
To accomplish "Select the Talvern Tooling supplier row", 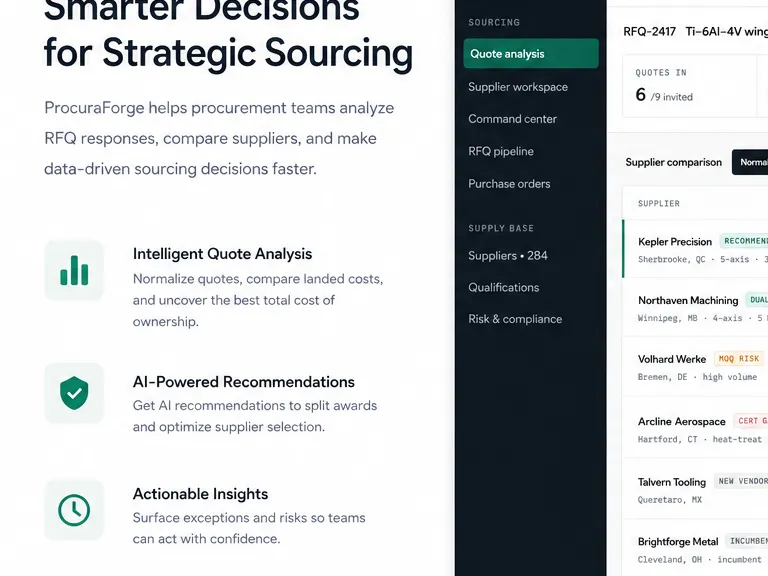I will pos(695,489).
